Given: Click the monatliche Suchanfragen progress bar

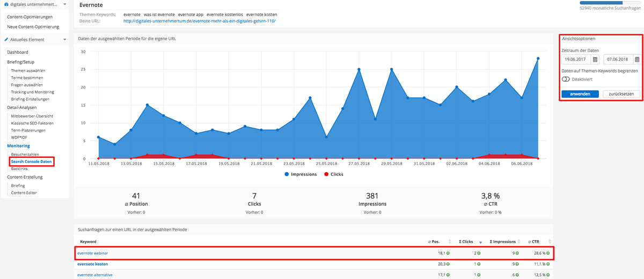Looking at the screenshot, I should coord(610,3).
